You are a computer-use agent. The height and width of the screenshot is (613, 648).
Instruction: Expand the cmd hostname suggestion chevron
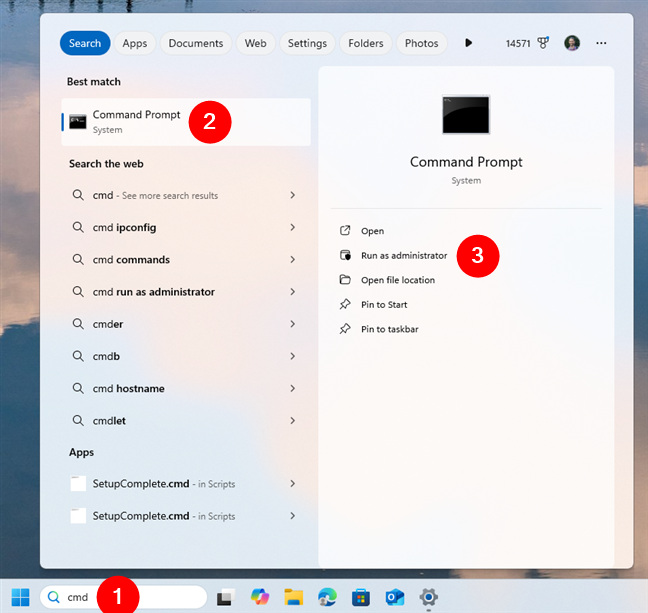pos(293,388)
